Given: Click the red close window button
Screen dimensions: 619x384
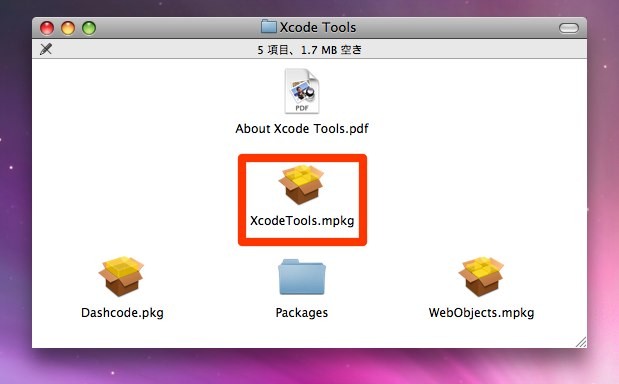Looking at the screenshot, I should click(47, 28).
